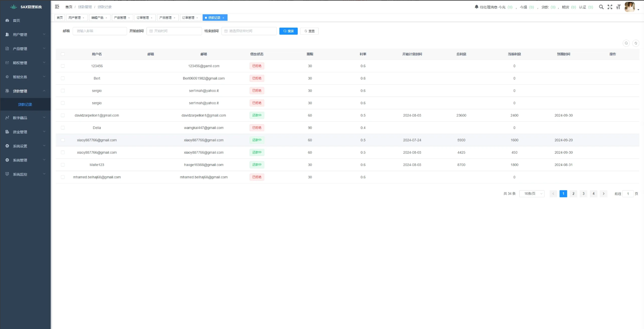Click the 邮箱 email input field
This screenshot has width=644, height=329.
(x=100, y=31)
